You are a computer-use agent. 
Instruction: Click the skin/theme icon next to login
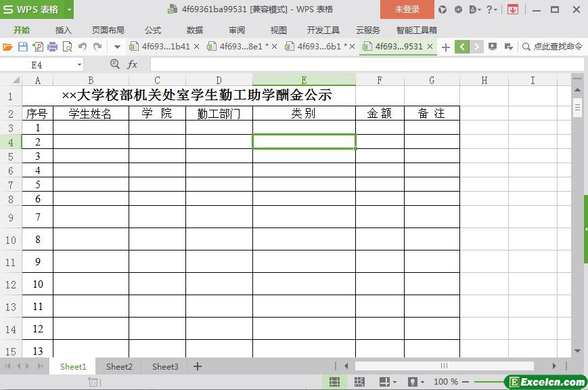click(x=443, y=9)
